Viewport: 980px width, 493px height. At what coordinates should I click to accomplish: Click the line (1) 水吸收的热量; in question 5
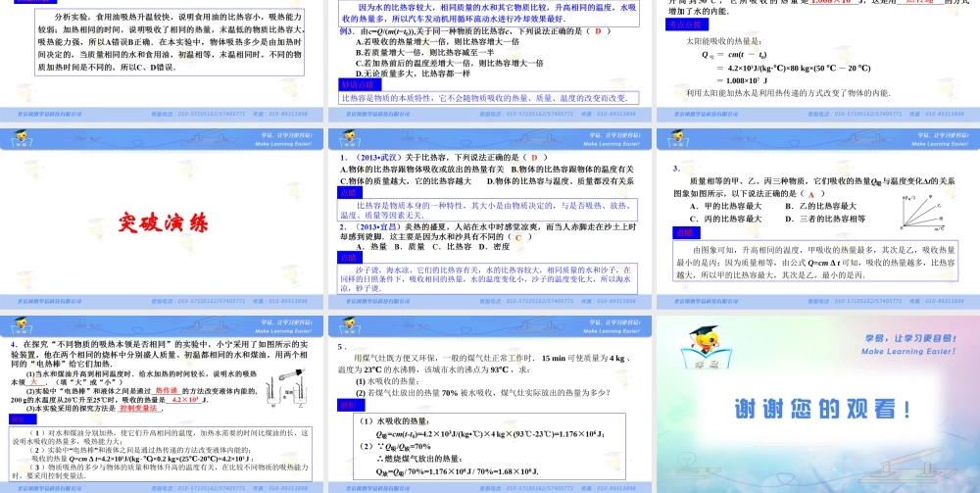387,381
